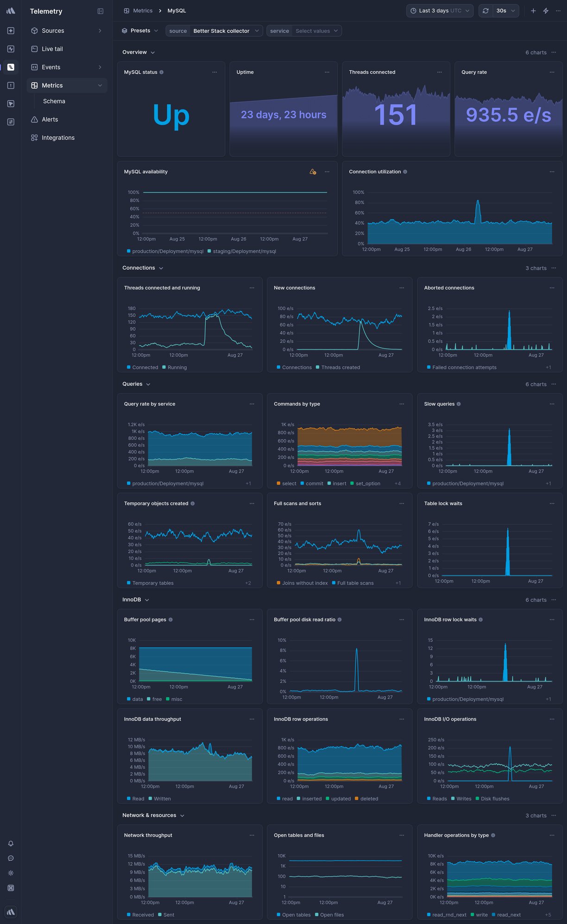Screen dimensions: 567x924
Task: Collapse the Telemetry sidebar panel
Action: (x=101, y=11)
